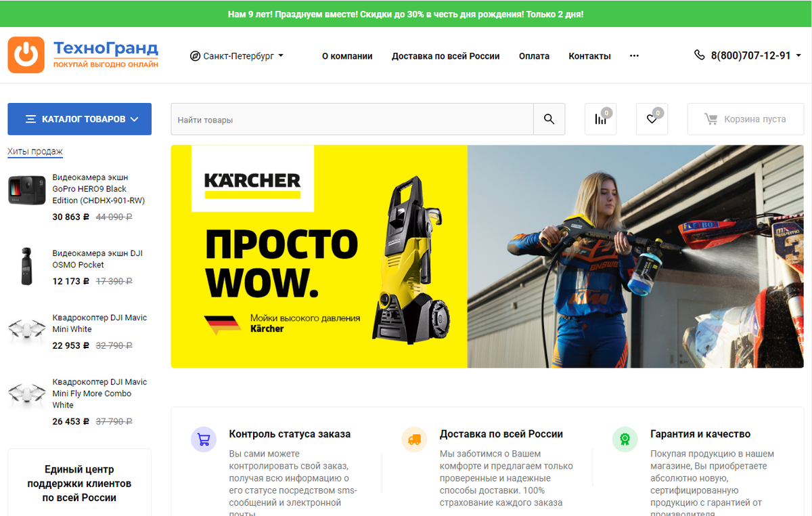Call the number 8(800)707-12-91 link
812x516 pixels.
pyautogui.click(x=750, y=56)
